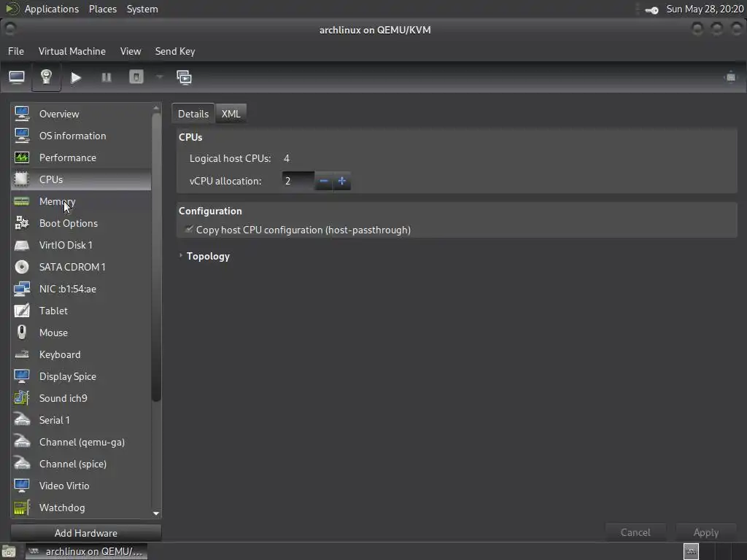Select Channel (spice)
The height and width of the screenshot is (560, 747).
click(x=81, y=464)
